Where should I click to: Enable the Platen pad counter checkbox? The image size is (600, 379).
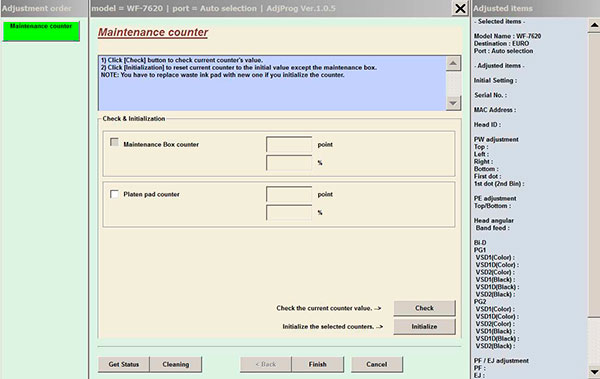click(114, 194)
